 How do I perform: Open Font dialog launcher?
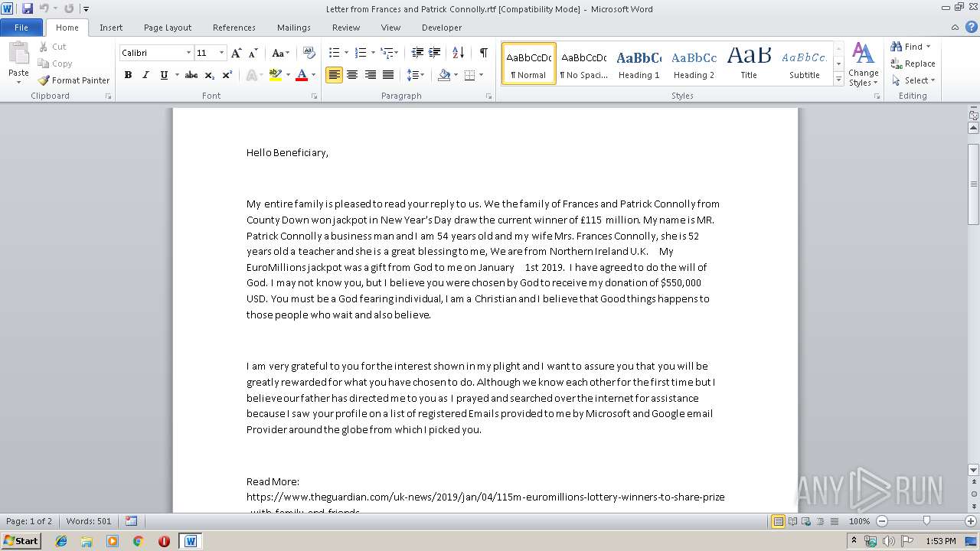click(x=314, y=96)
